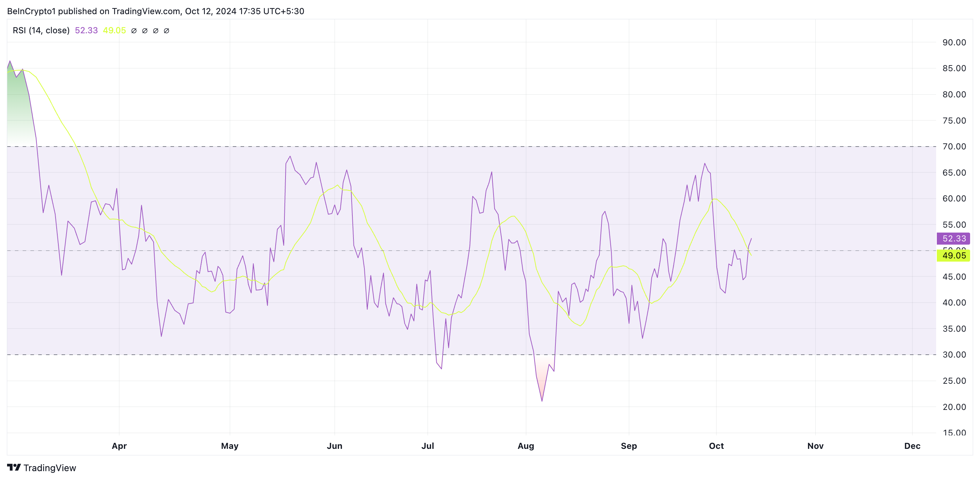Screen dimensions: 980x480
Task: Click the third ∅ symbol in RSI legend
Action: click(x=156, y=31)
